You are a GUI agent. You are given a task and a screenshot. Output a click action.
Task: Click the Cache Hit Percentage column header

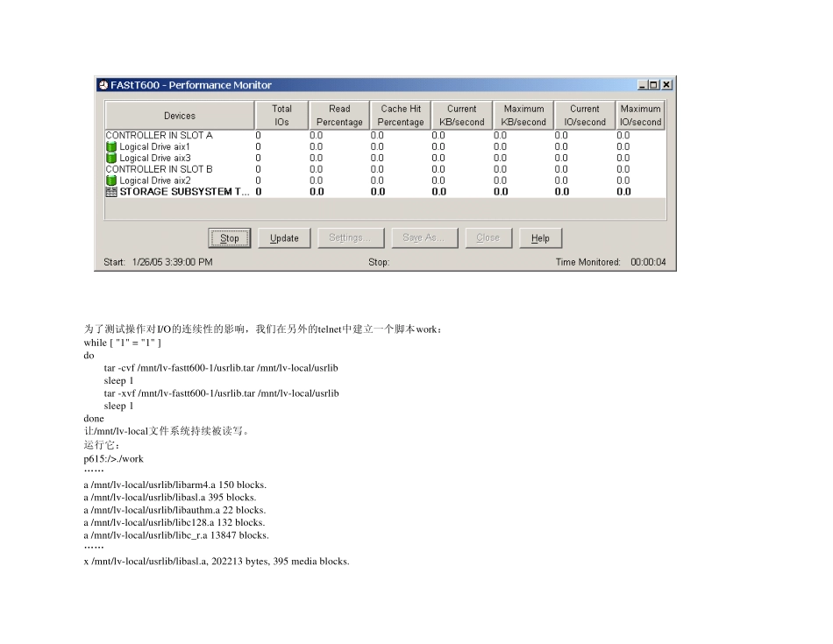(401, 115)
